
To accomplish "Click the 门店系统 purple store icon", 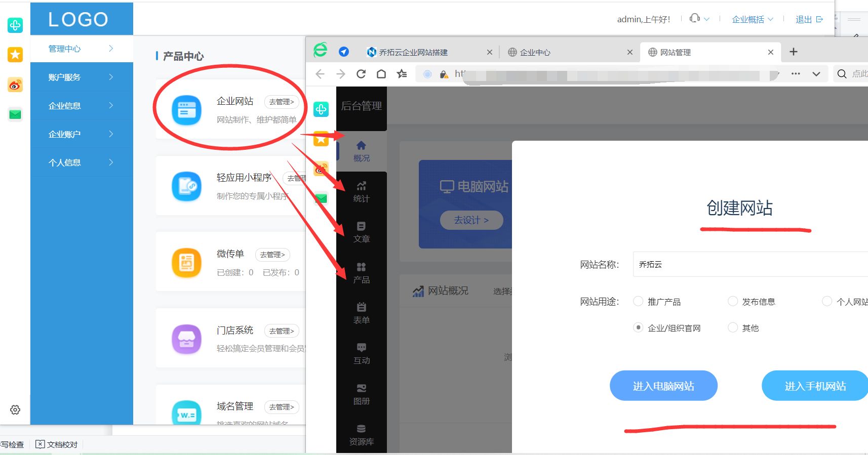I will click(x=186, y=339).
